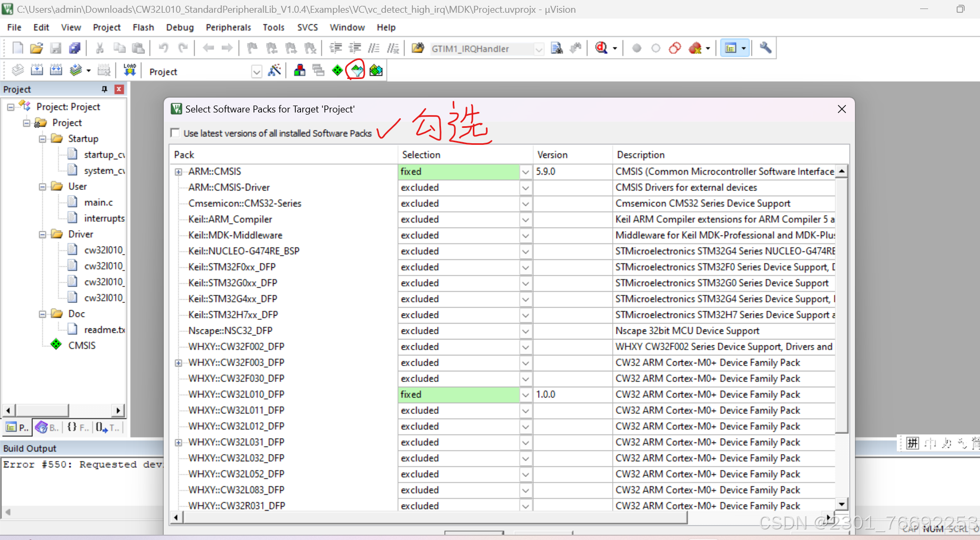Click the Undo arrow icon
The height and width of the screenshot is (540, 980).
click(163, 48)
